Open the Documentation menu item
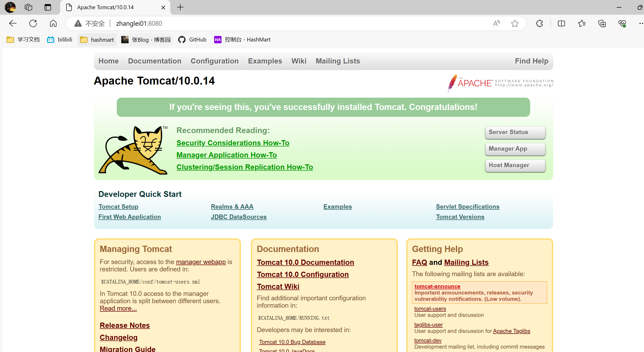The height and width of the screenshot is (352, 644). click(155, 61)
